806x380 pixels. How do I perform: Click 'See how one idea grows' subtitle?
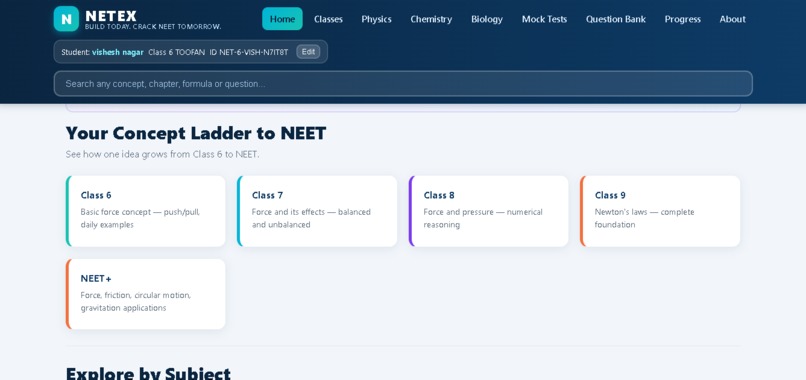point(162,154)
